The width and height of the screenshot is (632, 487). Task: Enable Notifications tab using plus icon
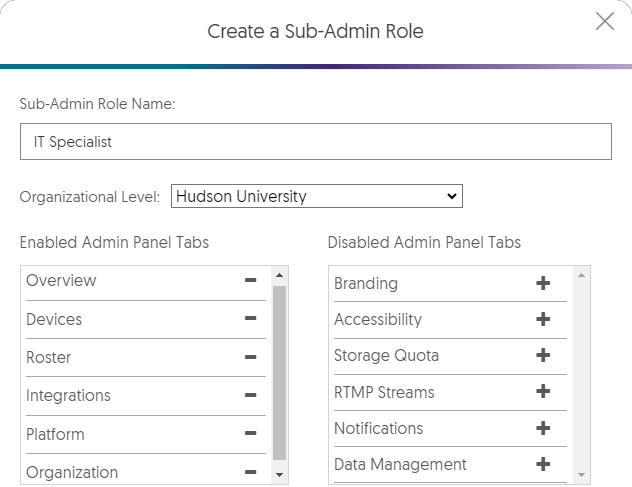(543, 428)
